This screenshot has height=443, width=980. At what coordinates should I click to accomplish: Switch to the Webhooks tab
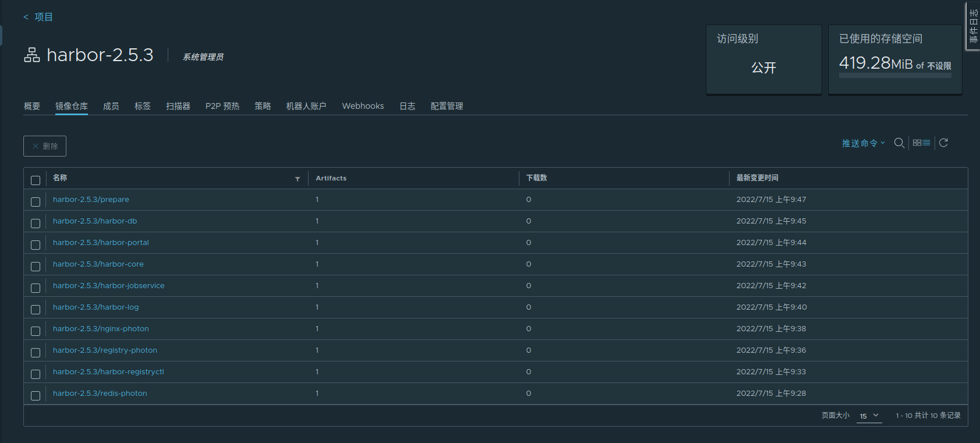363,106
